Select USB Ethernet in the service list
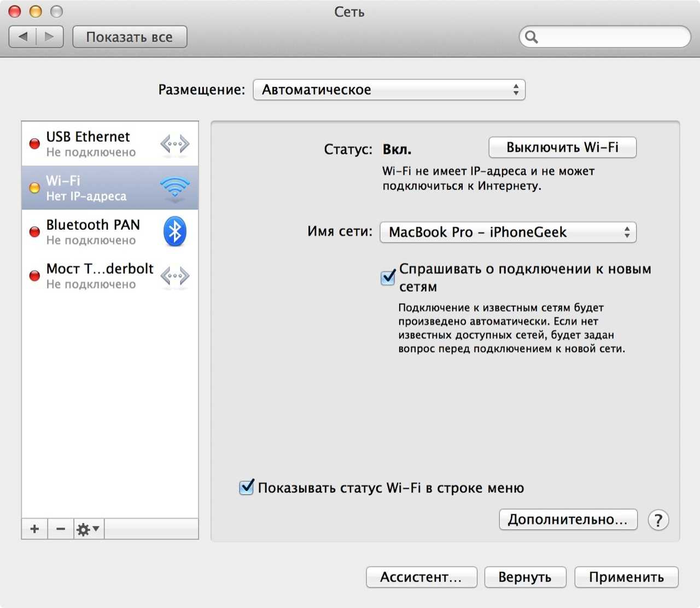The image size is (700, 608). 110,144
